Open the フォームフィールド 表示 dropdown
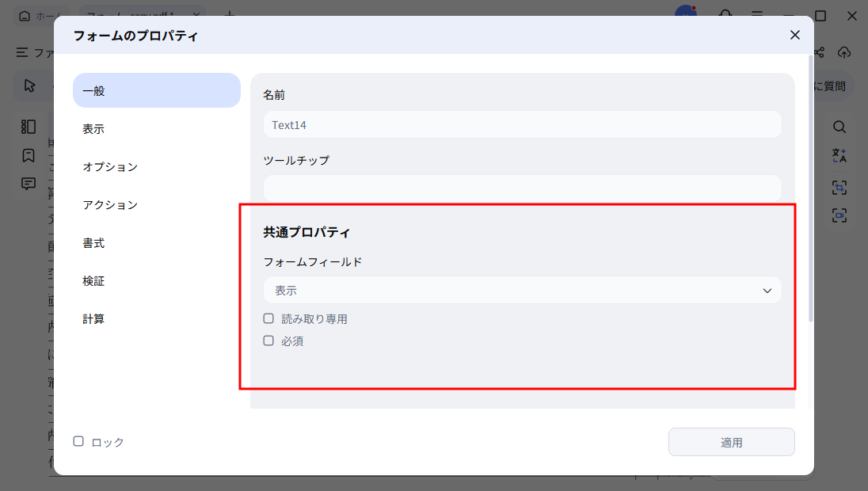The width and height of the screenshot is (868, 491). point(522,290)
